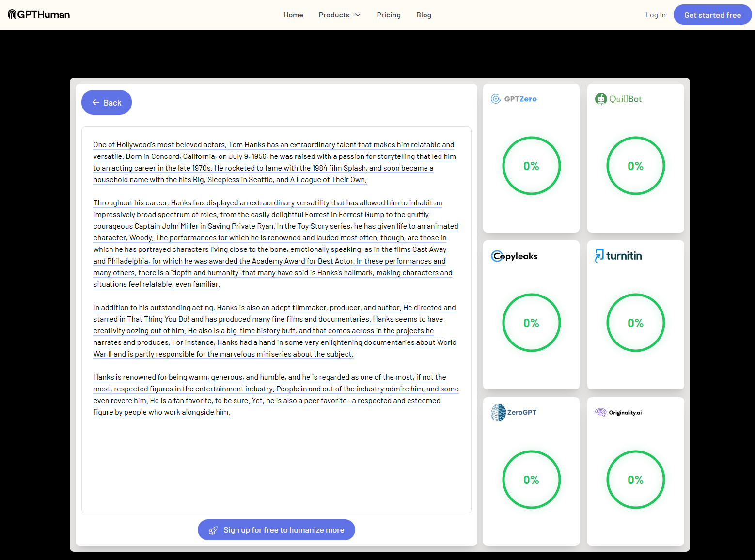Open the Pricing page

(389, 15)
